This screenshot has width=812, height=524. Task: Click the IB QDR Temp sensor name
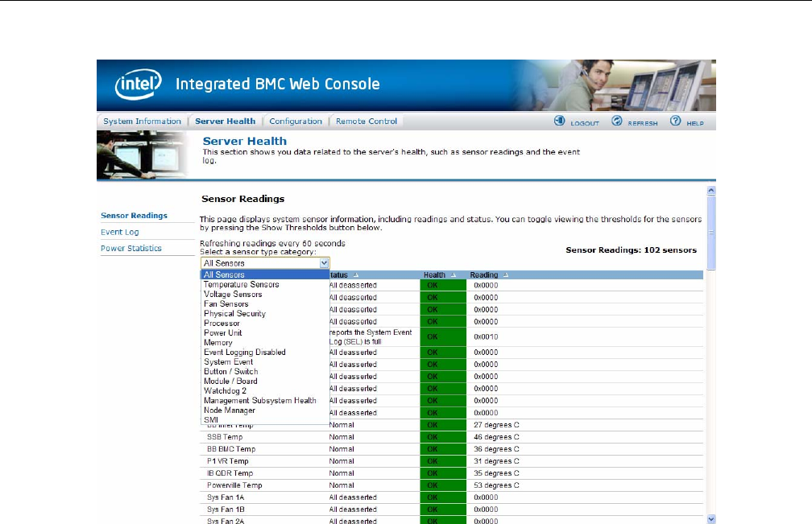coord(230,473)
